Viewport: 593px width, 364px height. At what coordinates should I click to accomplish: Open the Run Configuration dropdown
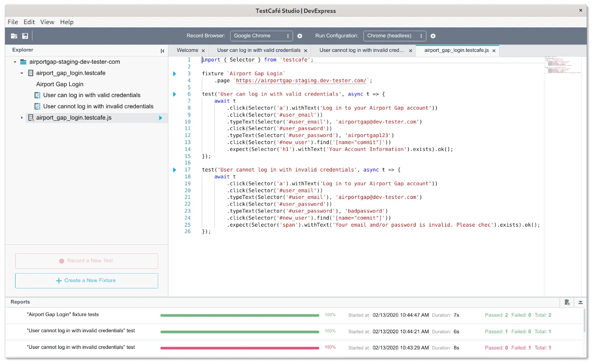394,36
